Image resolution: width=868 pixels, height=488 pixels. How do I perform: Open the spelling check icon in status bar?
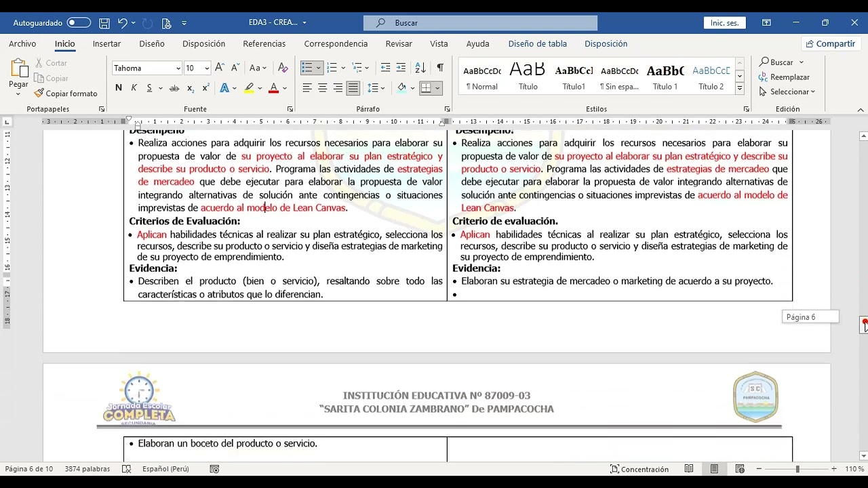pos(127,469)
